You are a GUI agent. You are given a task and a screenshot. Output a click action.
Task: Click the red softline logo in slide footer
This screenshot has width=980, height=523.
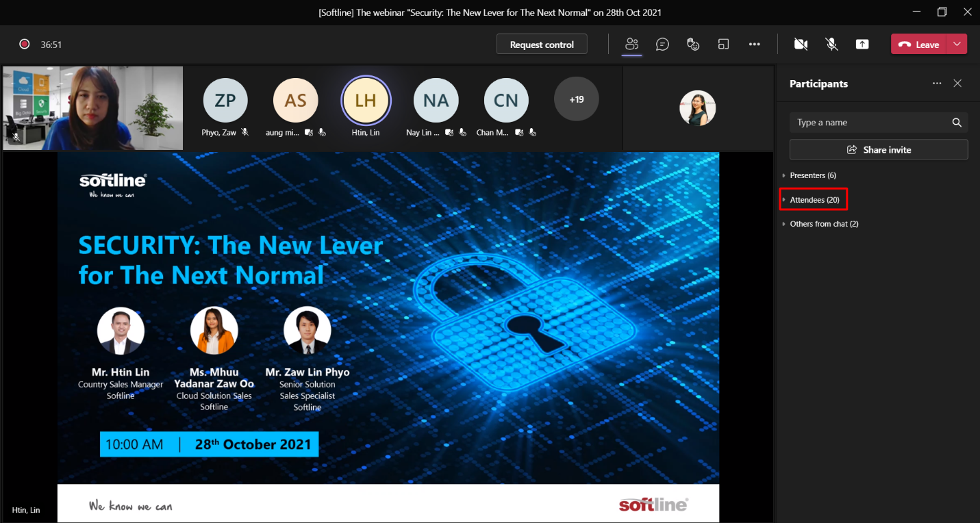(653, 505)
